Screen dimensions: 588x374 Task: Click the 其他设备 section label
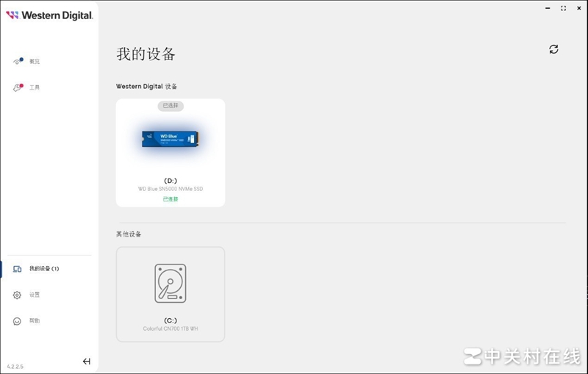pyautogui.click(x=129, y=234)
